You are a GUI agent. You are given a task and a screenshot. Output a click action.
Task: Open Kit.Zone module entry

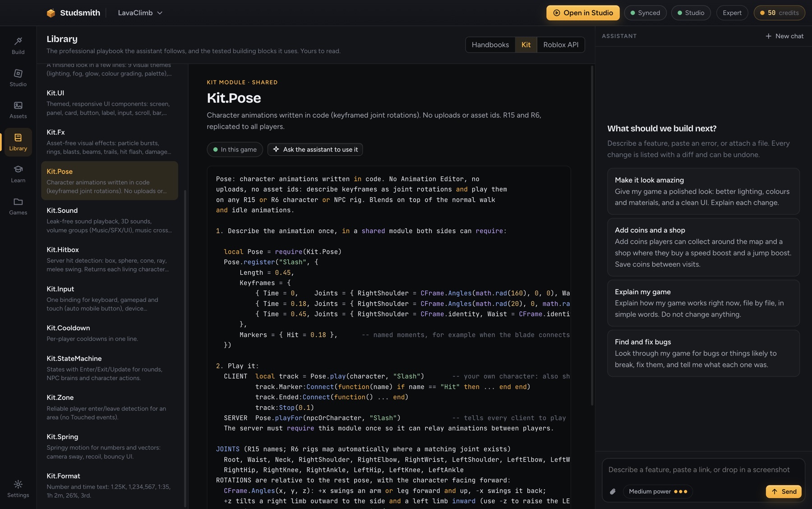(110, 407)
